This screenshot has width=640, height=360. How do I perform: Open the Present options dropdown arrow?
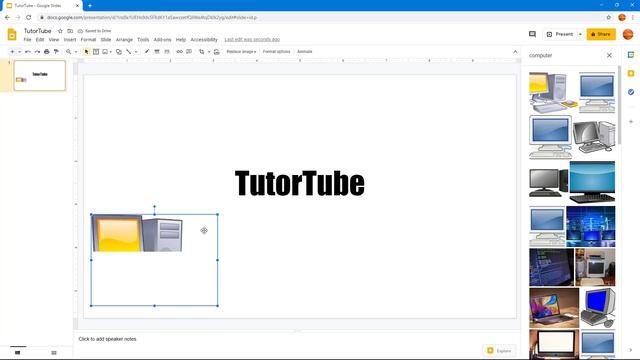pyautogui.click(x=580, y=34)
